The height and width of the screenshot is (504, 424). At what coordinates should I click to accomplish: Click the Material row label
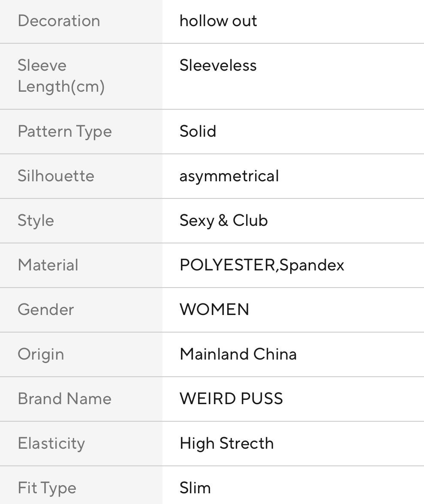pyautogui.click(x=48, y=265)
